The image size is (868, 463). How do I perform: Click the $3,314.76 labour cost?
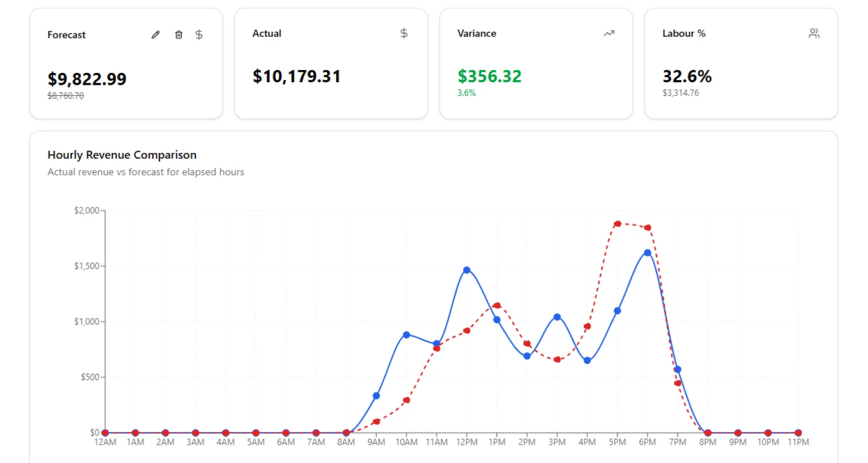680,93
